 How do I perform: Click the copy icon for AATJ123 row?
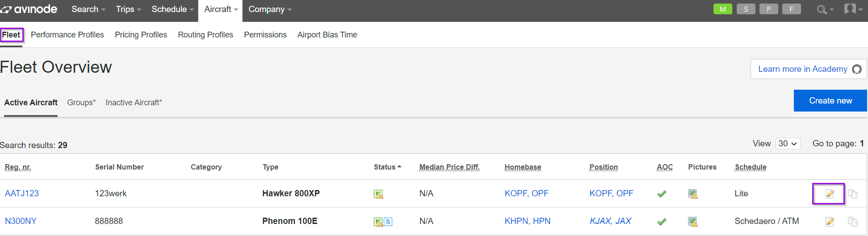852,194
